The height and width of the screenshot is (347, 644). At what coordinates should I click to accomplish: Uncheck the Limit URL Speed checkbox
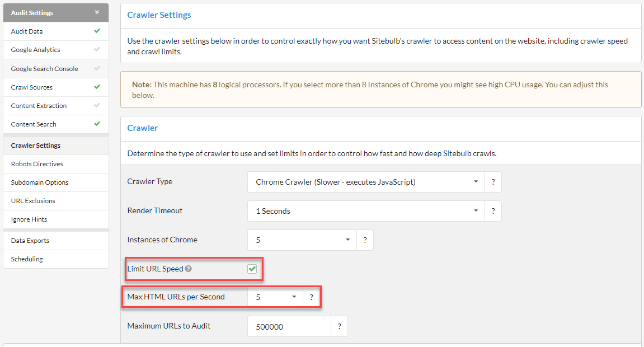coord(252,269)
